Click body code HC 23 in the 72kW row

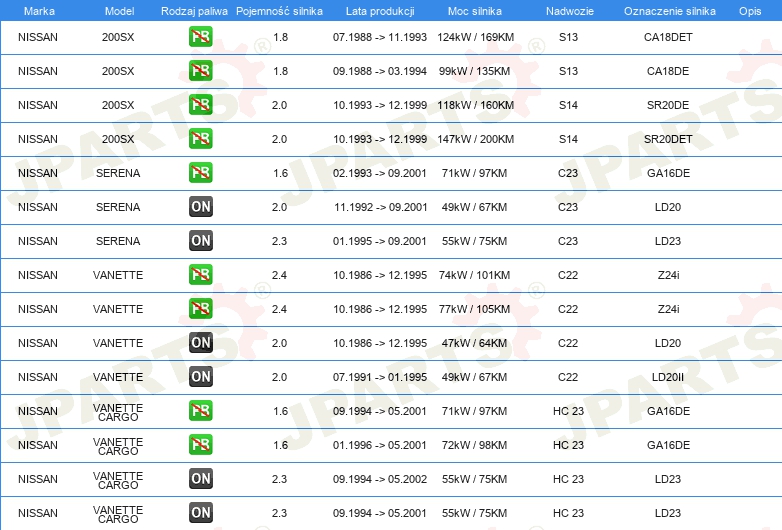[568, 445]
